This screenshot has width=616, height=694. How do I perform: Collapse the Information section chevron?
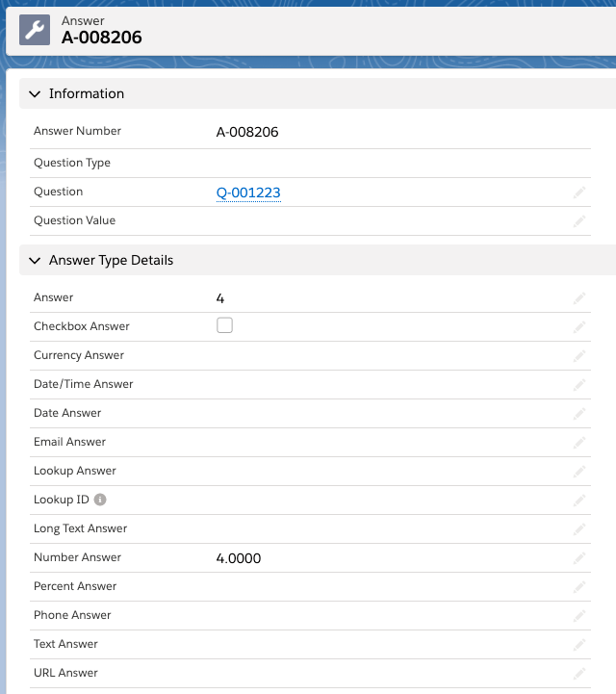35,93
